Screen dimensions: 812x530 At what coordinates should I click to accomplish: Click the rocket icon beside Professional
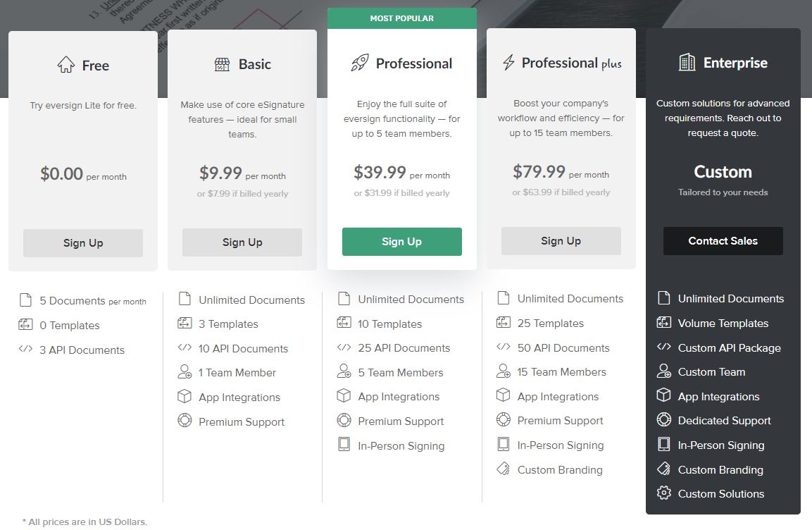[360, 63]
